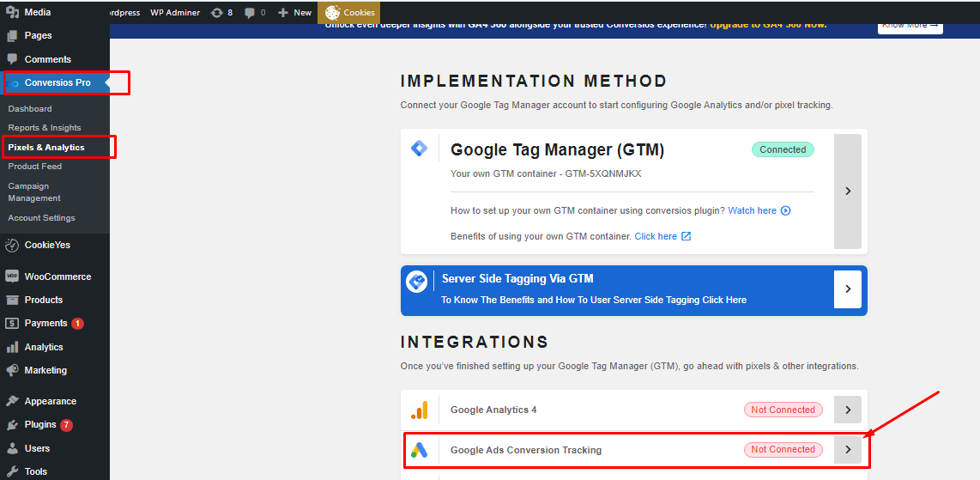
Task: Open Campaign Management submenu
Action: click(34, 191)
